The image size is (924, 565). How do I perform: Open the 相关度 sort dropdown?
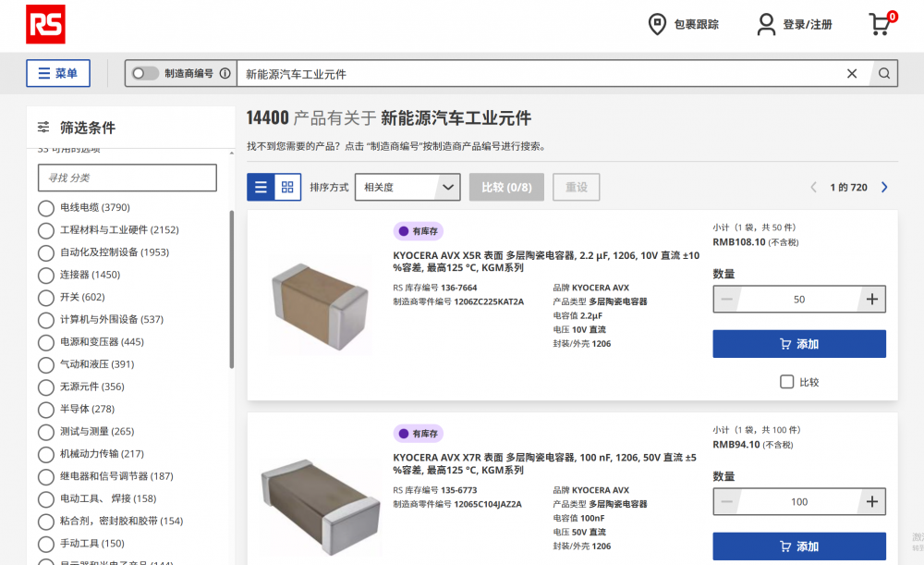pos(407,187)
